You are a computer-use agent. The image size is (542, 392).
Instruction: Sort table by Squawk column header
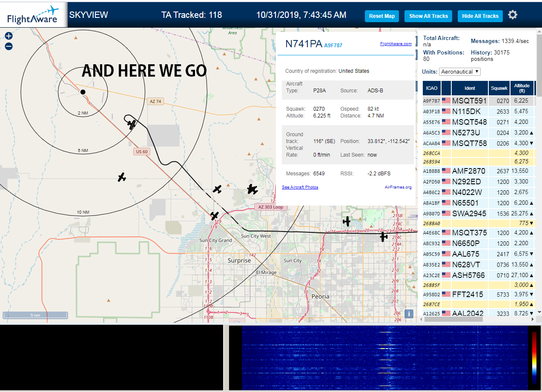pos(499,88)
